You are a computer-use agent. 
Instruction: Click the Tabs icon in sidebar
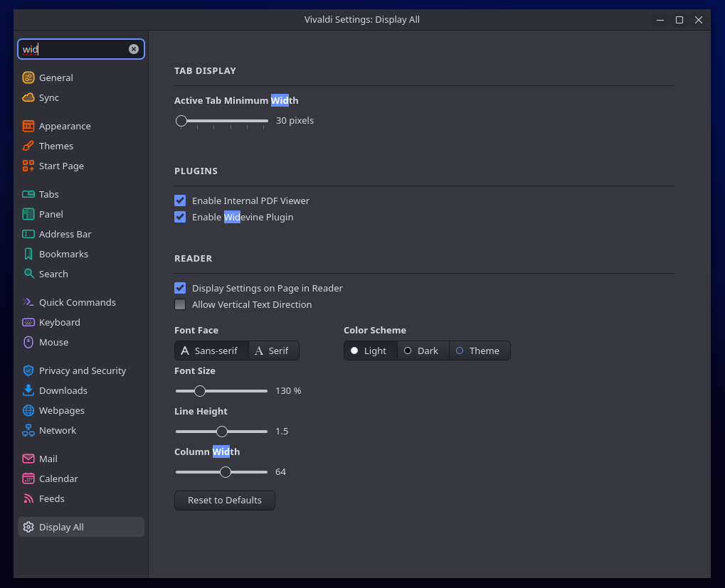tap(28, 195)
